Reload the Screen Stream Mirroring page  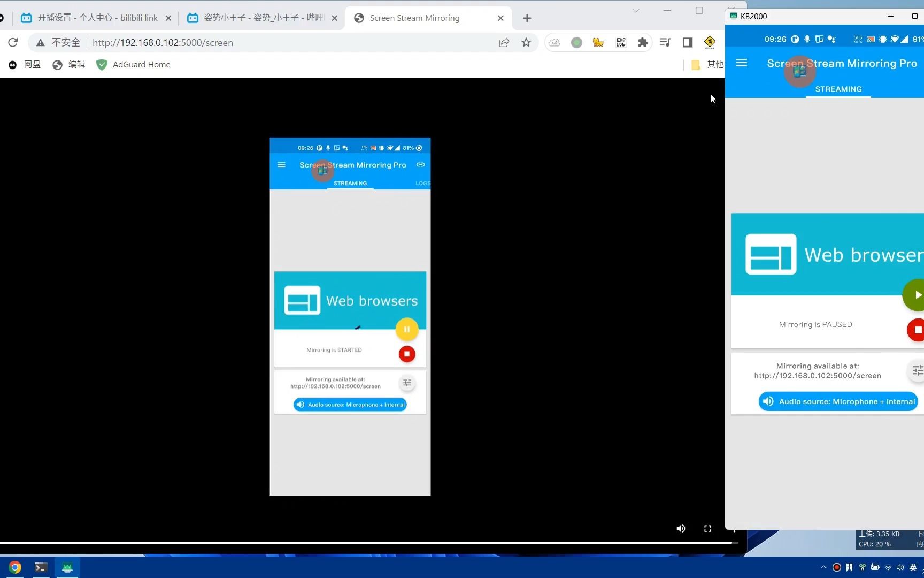13,42
